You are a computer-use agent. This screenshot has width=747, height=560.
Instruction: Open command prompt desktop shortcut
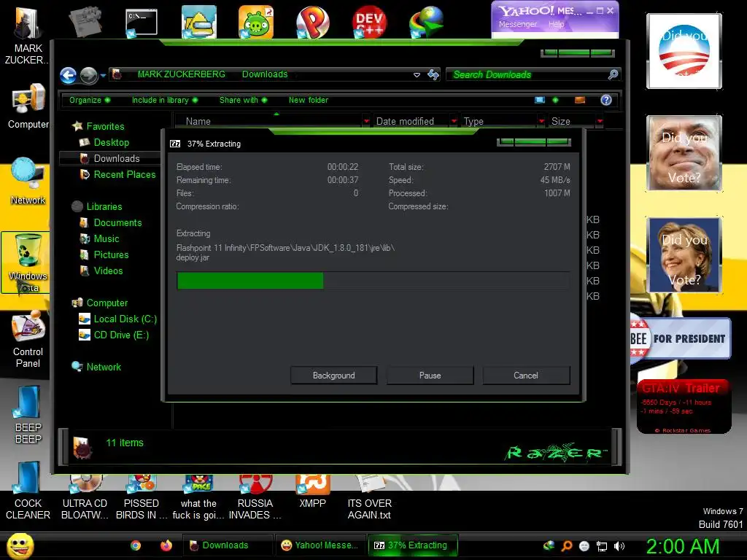click(x=142, y=23)
